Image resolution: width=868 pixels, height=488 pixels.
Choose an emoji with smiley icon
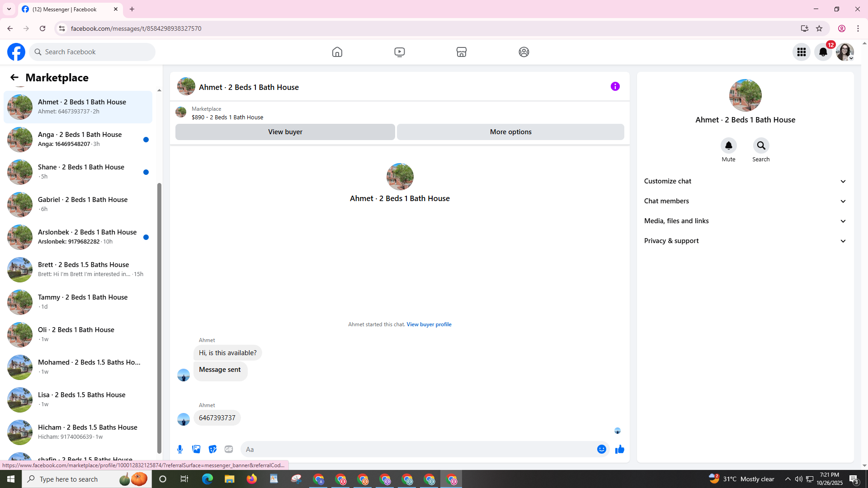601,449
